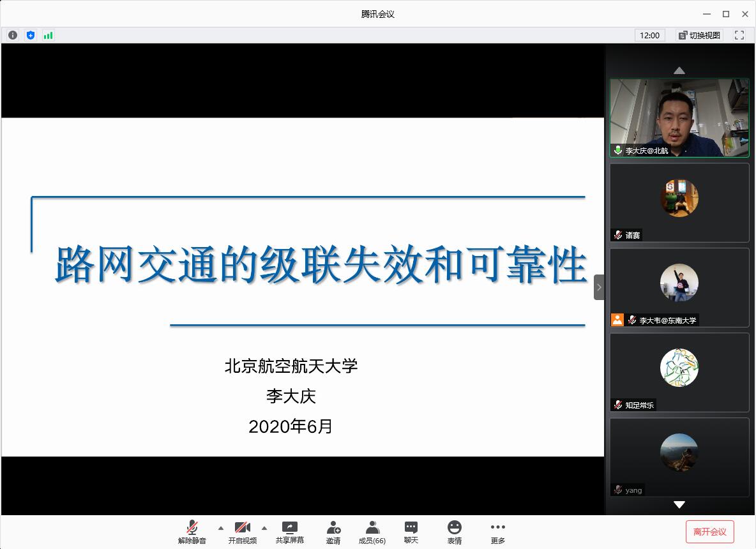Open emoji reactions 表情
756x549 pixels.
(454, 532)
